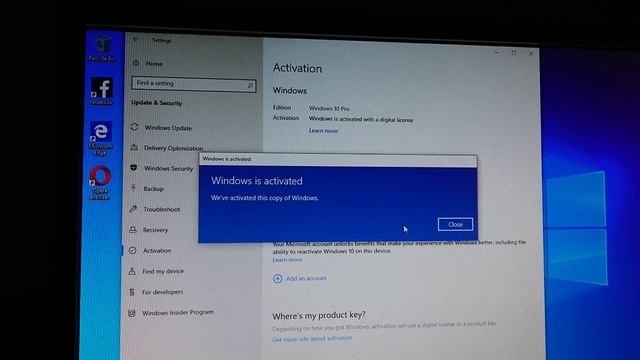Click the plus icon for Add an account
Screen dimensions: 640x360
[278, 278]
